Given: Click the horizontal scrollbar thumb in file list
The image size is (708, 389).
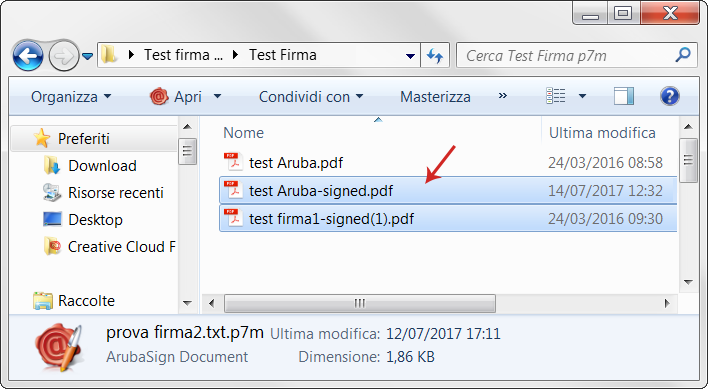Looking at the screenshot, I should [359, 303].
